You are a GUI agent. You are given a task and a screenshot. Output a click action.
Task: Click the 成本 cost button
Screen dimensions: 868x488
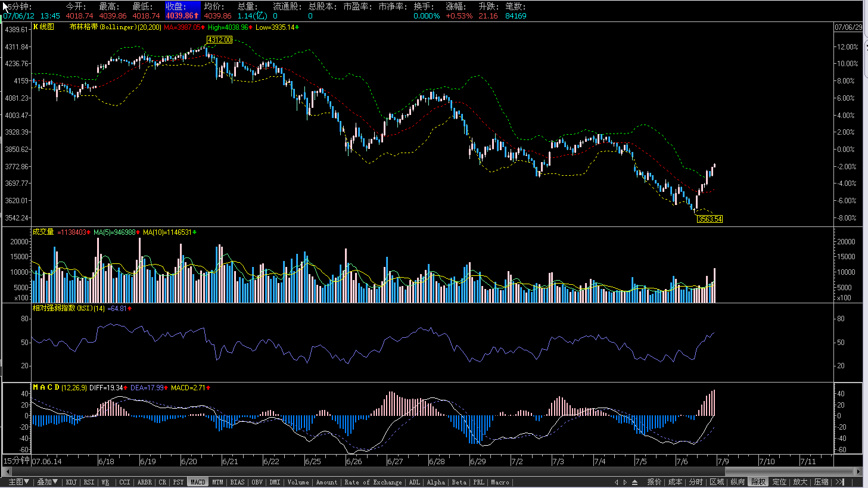(x=675, y=482)
